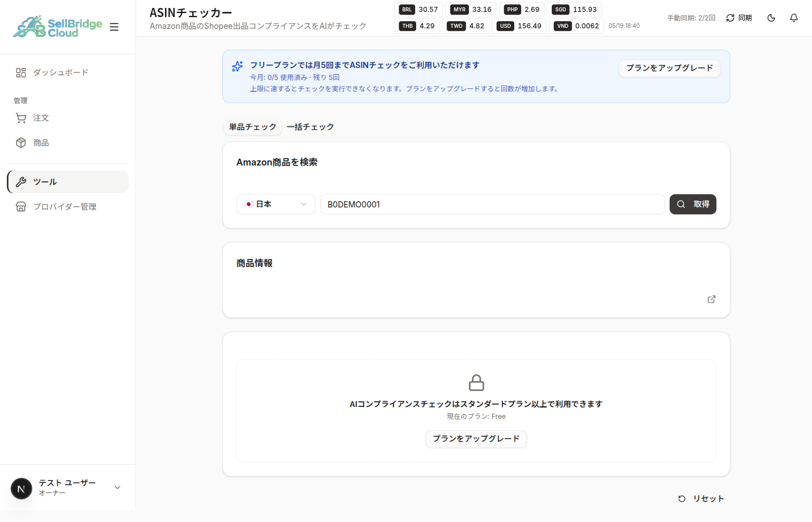812x522 pixels.
Task: Open the 日本 marketplace dropdown
Action: click(x=276, y=205)
